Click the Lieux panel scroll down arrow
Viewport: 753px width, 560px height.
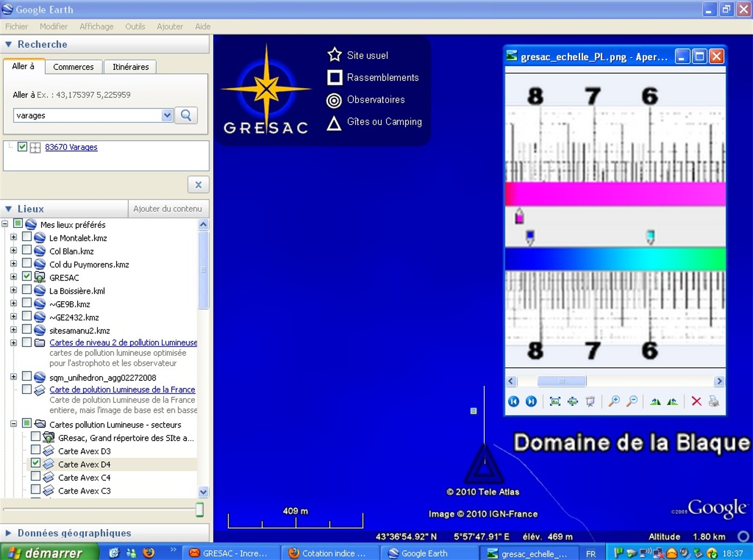(204, 492)
